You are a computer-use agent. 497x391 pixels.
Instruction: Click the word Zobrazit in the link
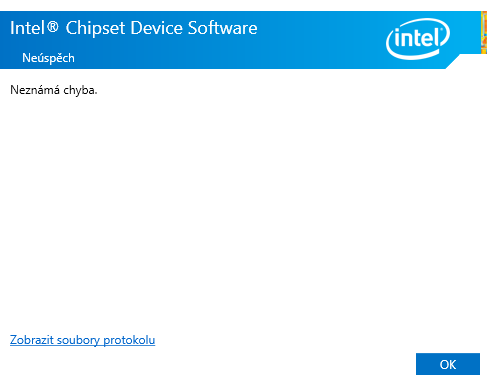point(32,340)
